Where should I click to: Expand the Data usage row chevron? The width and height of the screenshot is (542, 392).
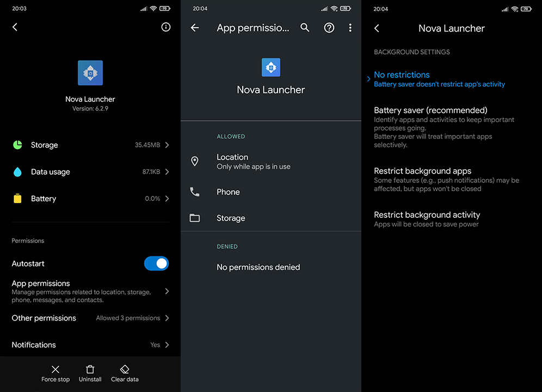[167, 172]
